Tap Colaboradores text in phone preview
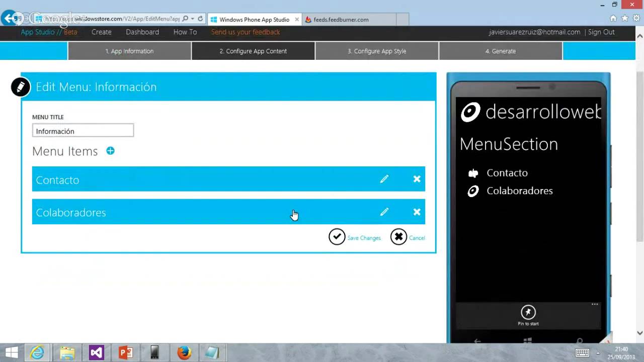Screen dimensions: 644x362 pos(520,191)
